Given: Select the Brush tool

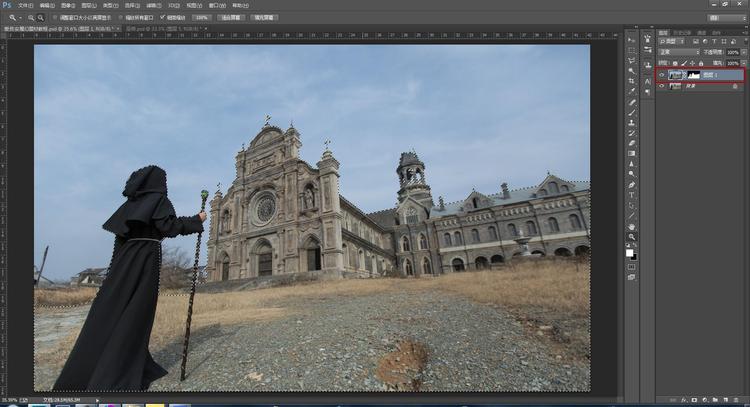Looking at the screenshot, I should point(631,112).
